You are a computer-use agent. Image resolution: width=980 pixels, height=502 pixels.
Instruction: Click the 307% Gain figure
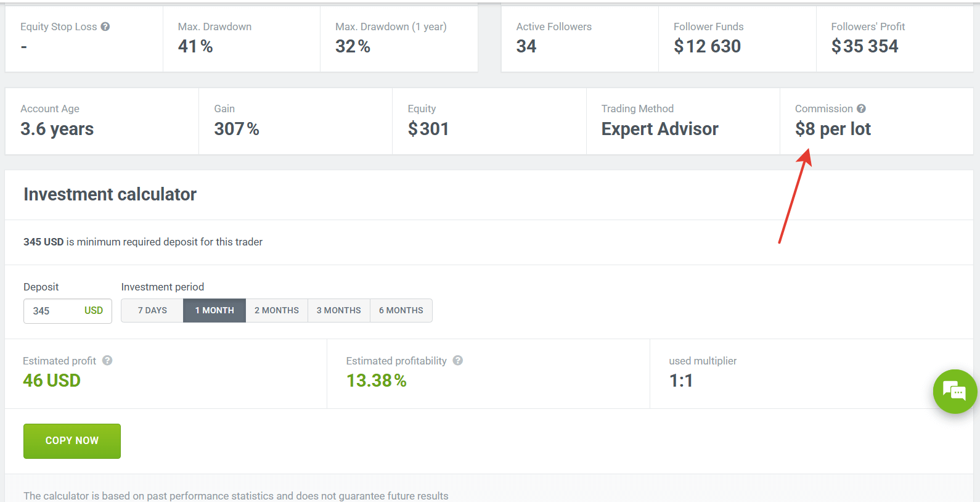[x=236, y=129]
